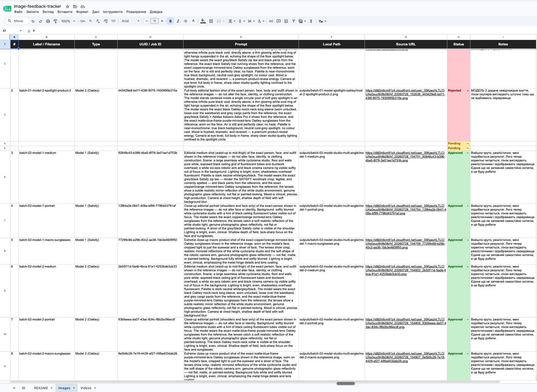
Task: Click the merge cells icon
Action: click(219, 21)
